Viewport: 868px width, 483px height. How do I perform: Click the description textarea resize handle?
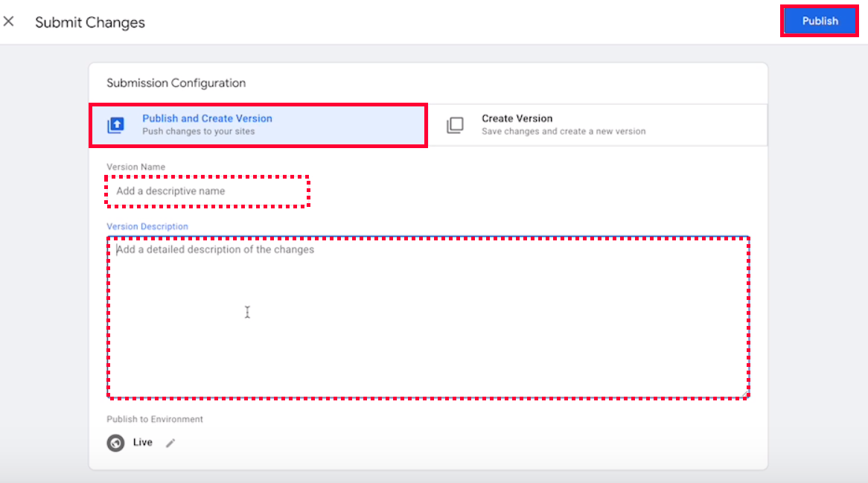(x=745, y=394)
